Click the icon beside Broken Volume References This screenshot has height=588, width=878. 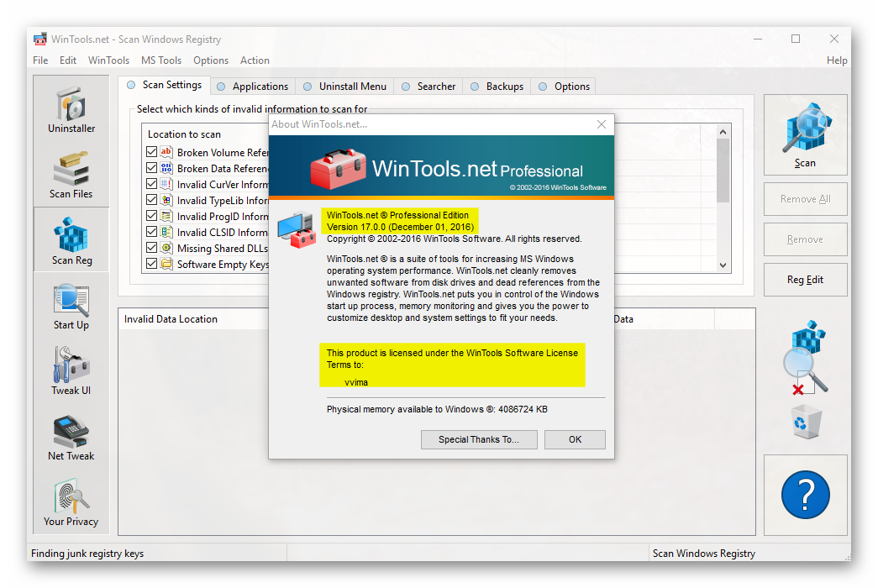[x=166, y=152]
